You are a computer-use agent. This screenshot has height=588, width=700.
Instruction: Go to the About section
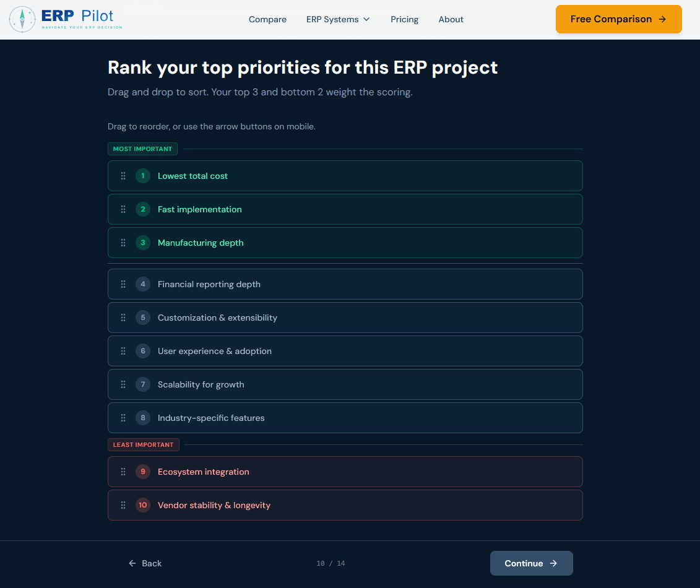point(451,19)
